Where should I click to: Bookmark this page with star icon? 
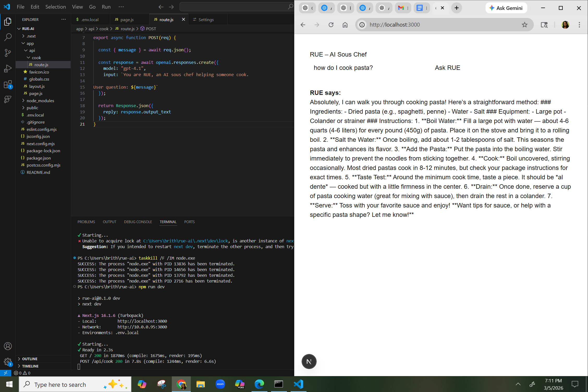[524, 25]
